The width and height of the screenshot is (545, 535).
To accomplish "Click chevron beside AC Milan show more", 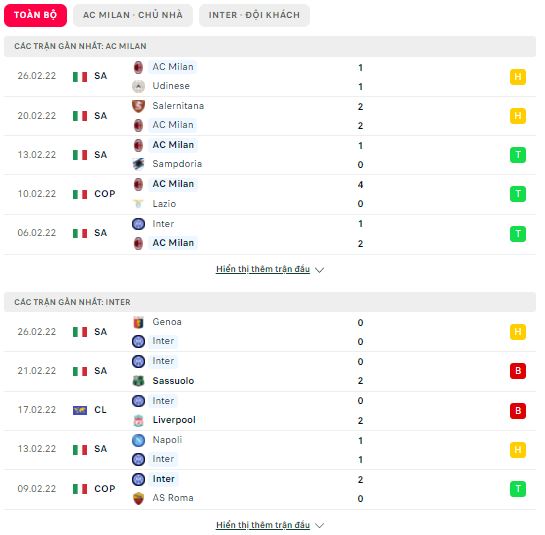I will point(319,270).
